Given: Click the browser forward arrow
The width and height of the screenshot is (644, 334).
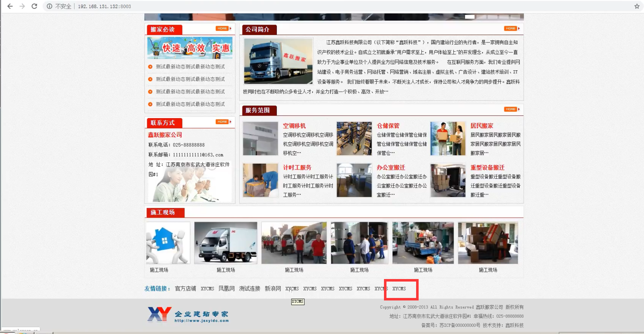Looking at the screenshot, I should 22,6.
